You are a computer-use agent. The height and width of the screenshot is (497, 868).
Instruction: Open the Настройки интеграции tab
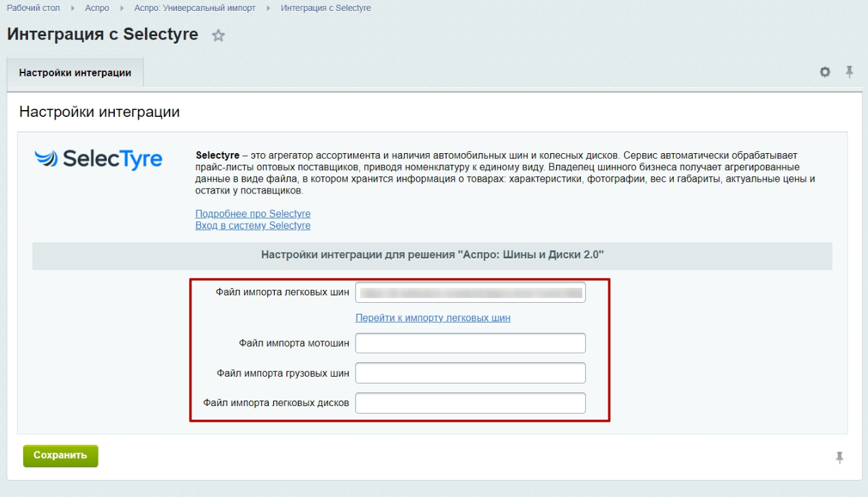75,72
